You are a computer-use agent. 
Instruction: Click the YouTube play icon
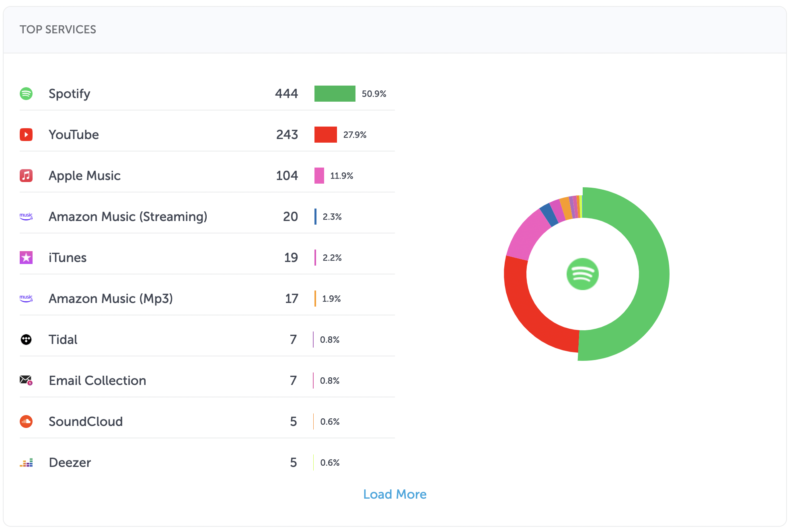(x=26, y=135)
